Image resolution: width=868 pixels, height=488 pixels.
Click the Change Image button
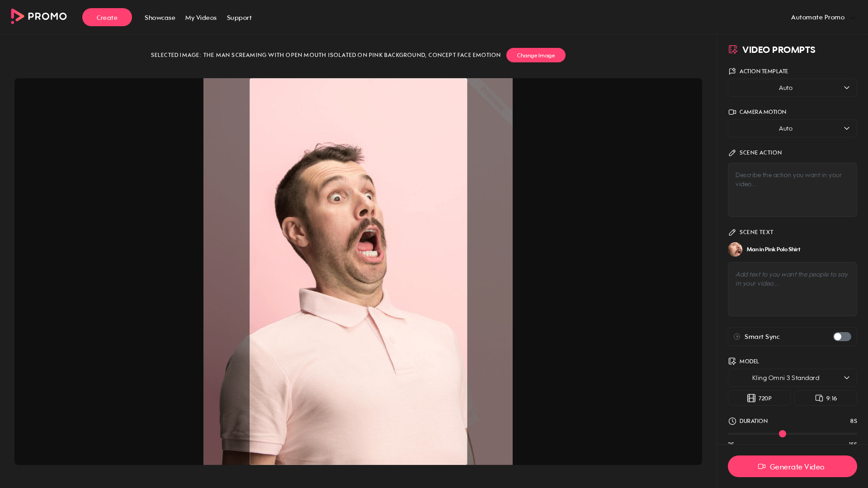click(x=536, y=55)
